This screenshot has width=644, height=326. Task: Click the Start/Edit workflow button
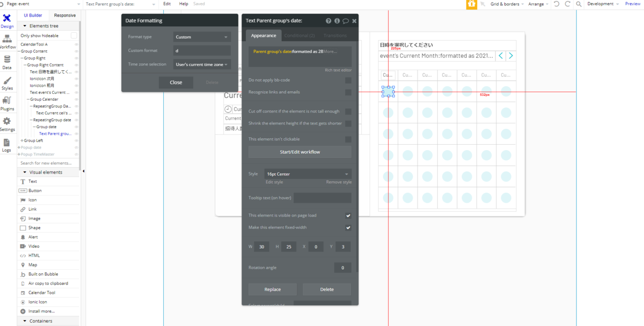tap(300, 152)
